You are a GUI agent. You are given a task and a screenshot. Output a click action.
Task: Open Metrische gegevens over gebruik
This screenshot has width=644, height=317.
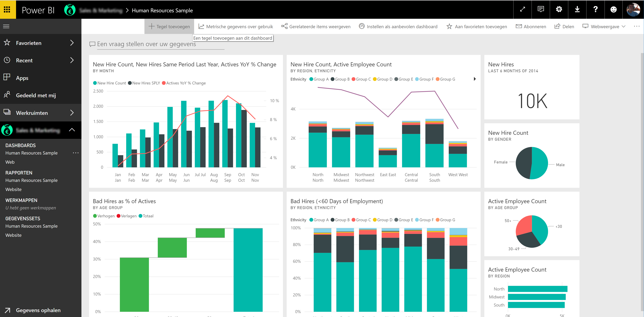236,27
